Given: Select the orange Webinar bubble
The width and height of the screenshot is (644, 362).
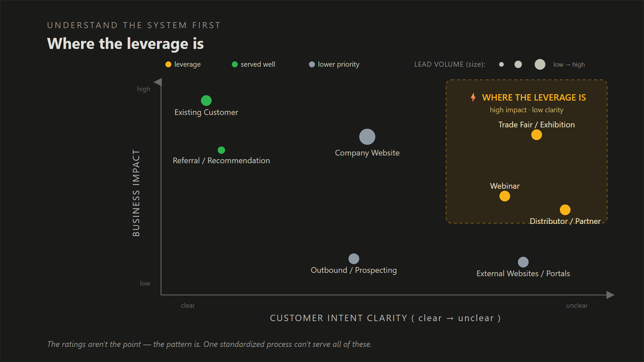Looking at the screenshot, I should click(x=505, y=196).
